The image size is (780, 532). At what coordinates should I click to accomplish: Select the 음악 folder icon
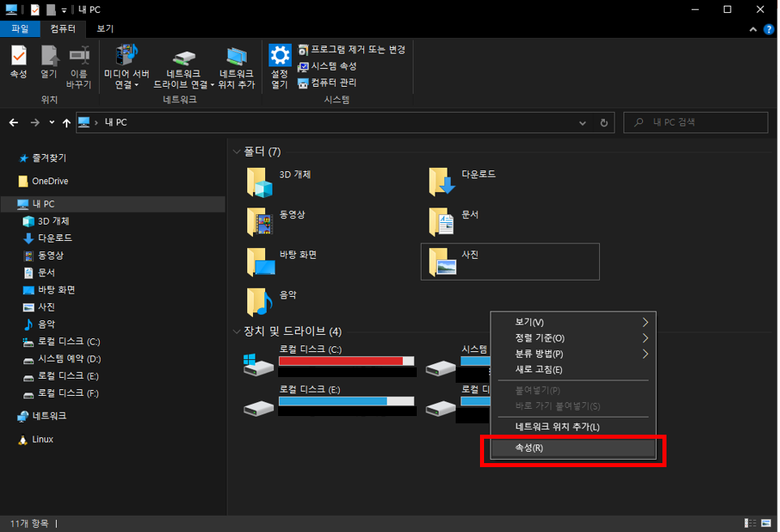click(259, 302)
